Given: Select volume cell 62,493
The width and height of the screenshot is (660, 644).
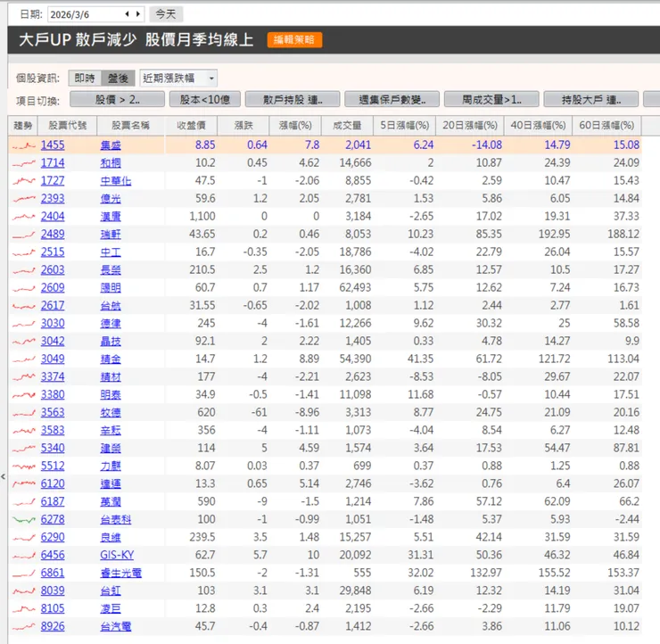Looking at the screenshot, I should [355, 288].
